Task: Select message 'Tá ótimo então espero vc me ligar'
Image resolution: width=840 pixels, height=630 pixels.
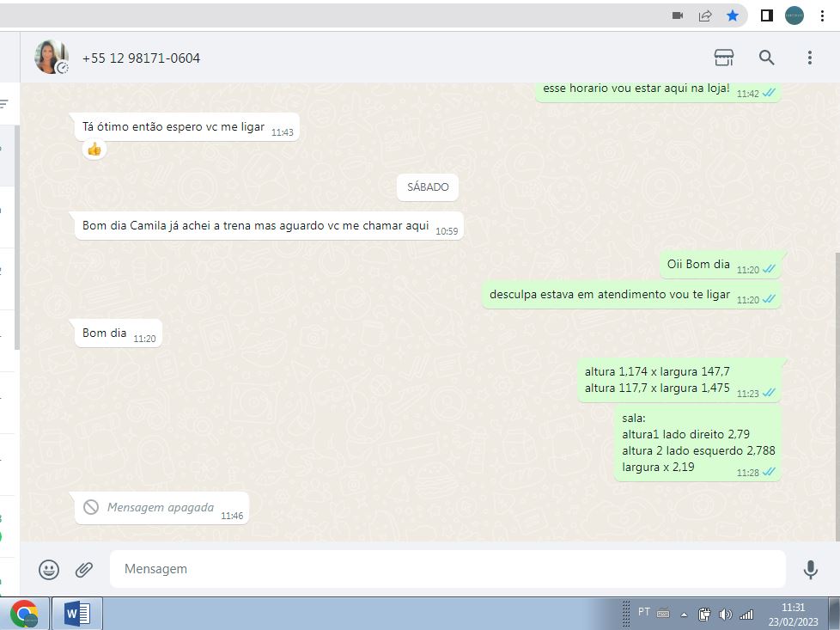Action: 186,127
